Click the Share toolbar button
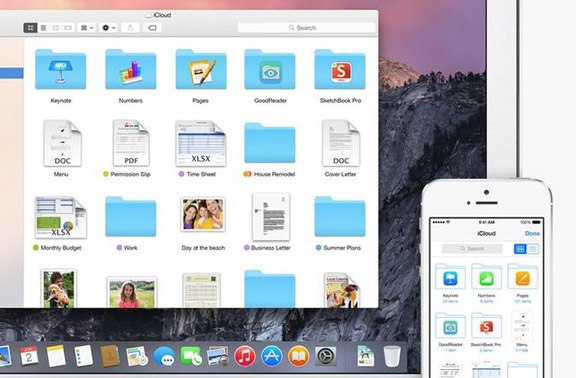 (x=130, y=28)
